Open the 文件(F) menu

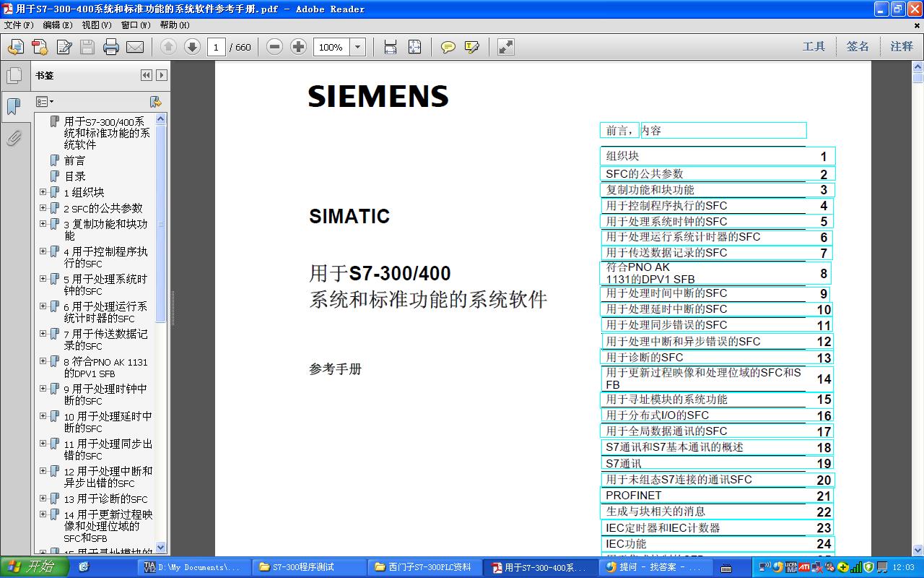click(x=19, y=25)
